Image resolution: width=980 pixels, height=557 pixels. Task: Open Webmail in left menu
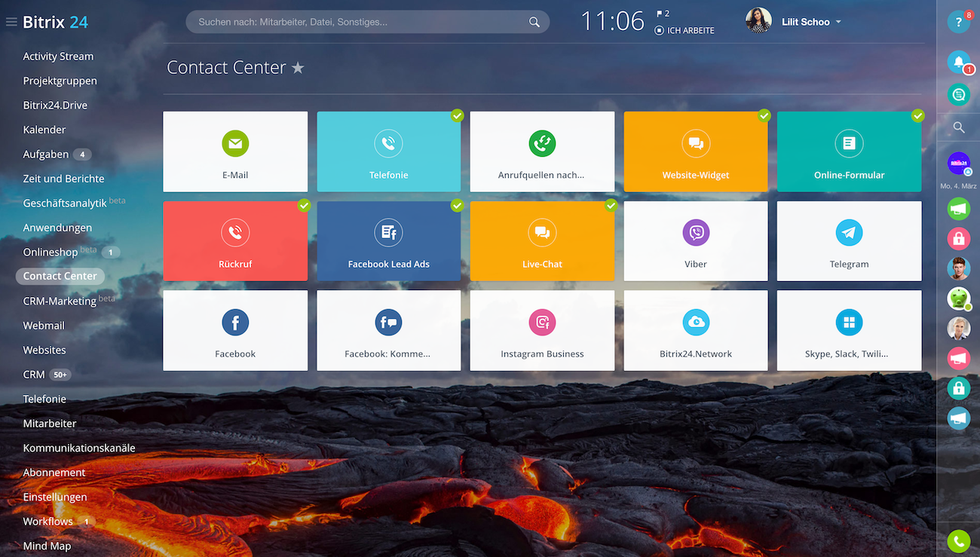tap(44, 326)
